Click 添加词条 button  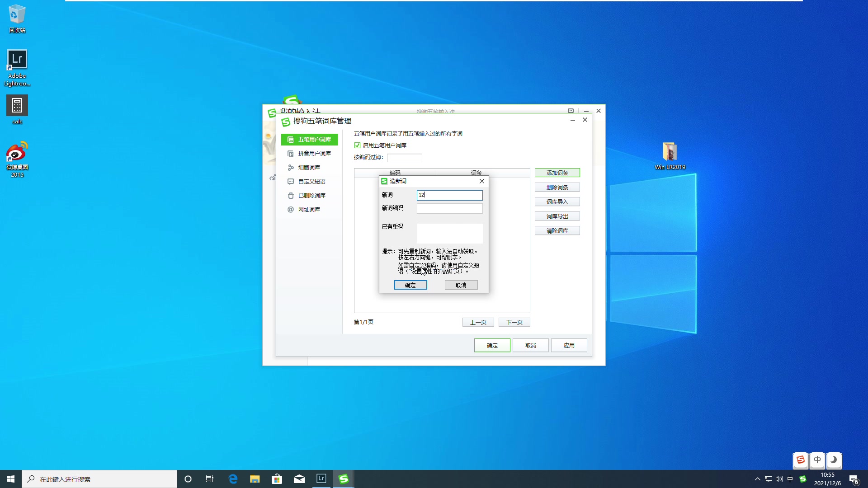click(557, 173)
